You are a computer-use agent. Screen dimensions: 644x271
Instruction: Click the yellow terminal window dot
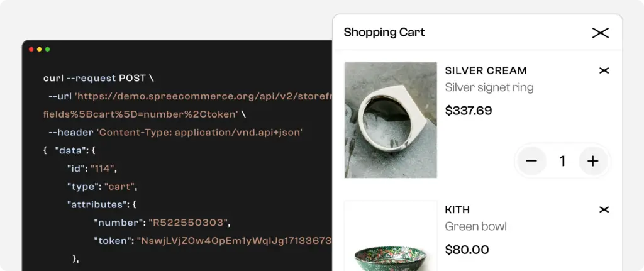click(40, 49)
